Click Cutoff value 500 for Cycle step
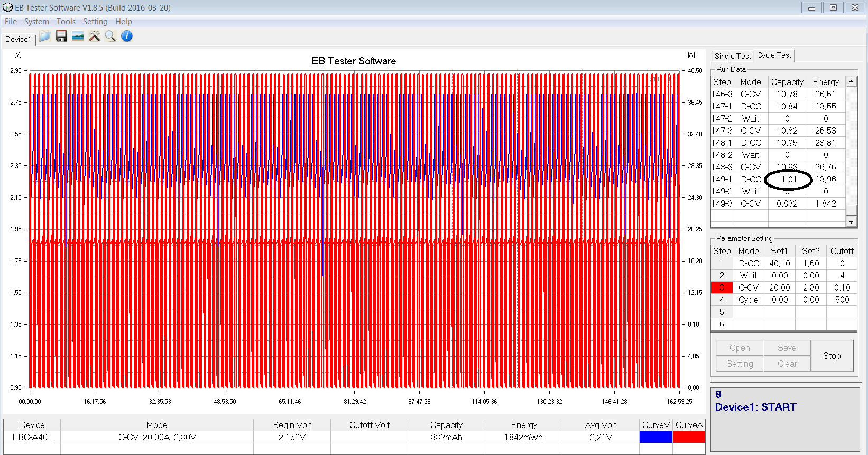Viewport: 868px width, 455px height. coord(842,300)
